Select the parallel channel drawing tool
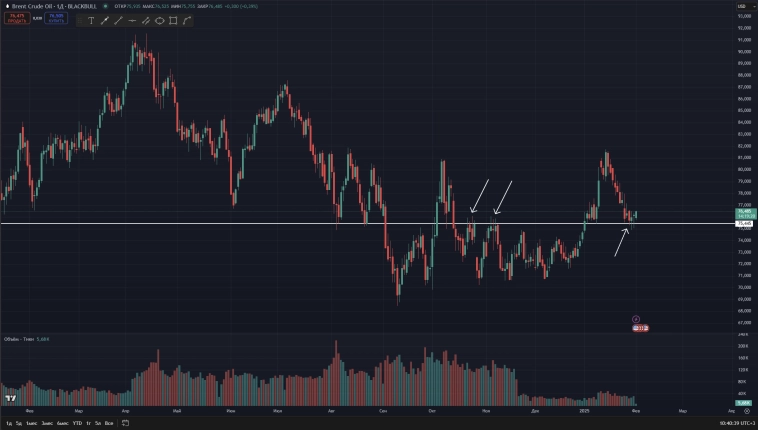The height and width of the screenshot is (430, 758). [146, 20]
